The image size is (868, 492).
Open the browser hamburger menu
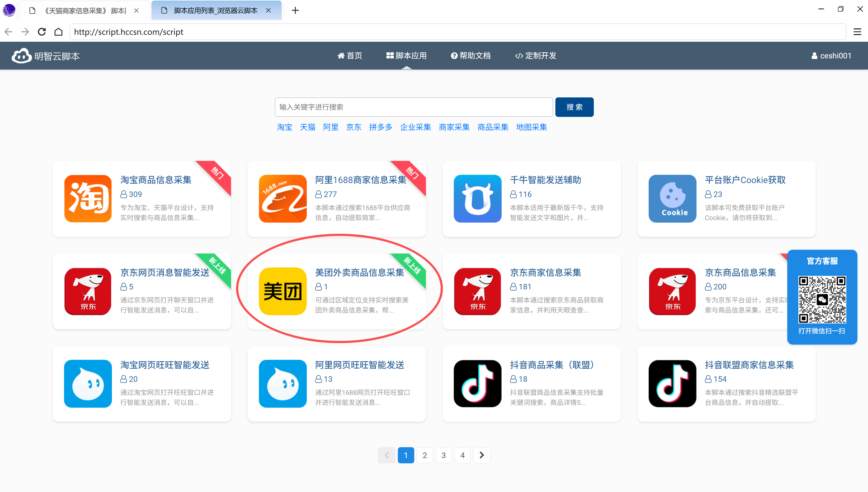(857, 32)
